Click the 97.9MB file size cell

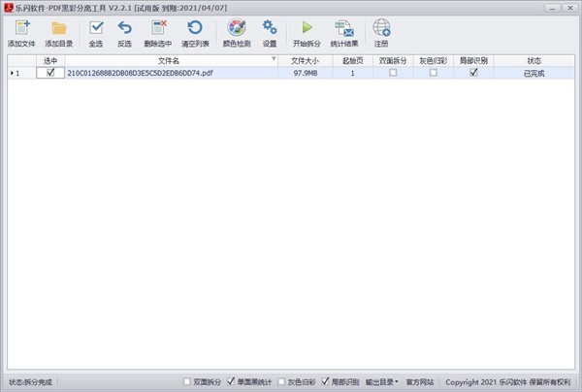pyautogui.click(x=306, y=73)
